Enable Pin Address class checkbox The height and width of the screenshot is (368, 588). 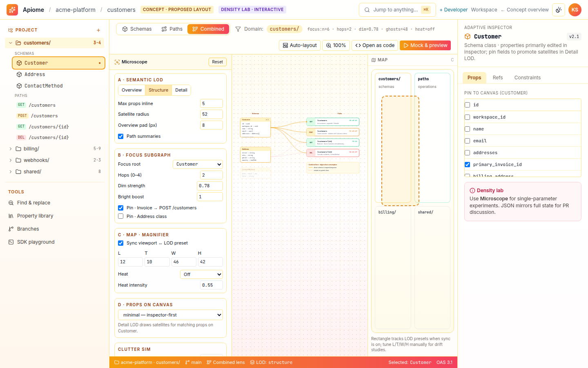121,216
